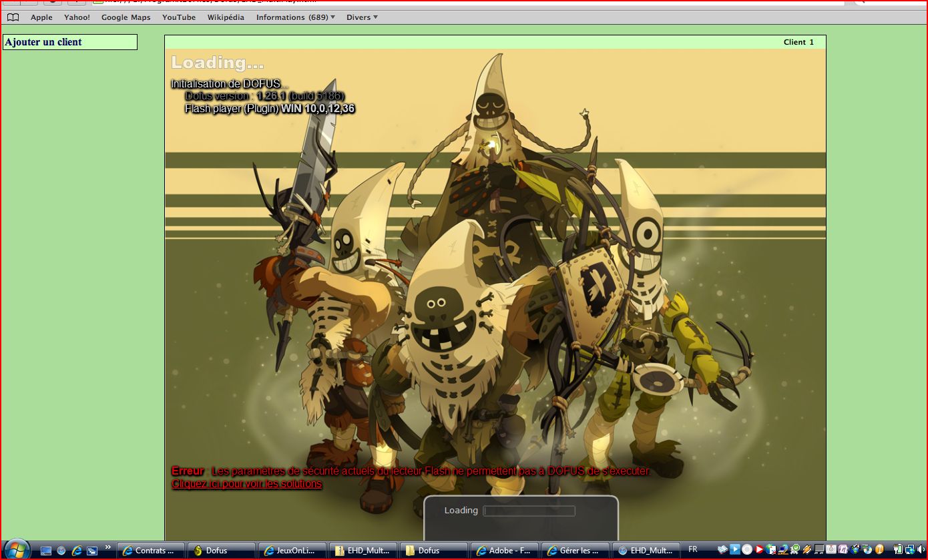The image size is (928, 560).
Task: Open the network connection tray icon
Action: coord(909,549)
